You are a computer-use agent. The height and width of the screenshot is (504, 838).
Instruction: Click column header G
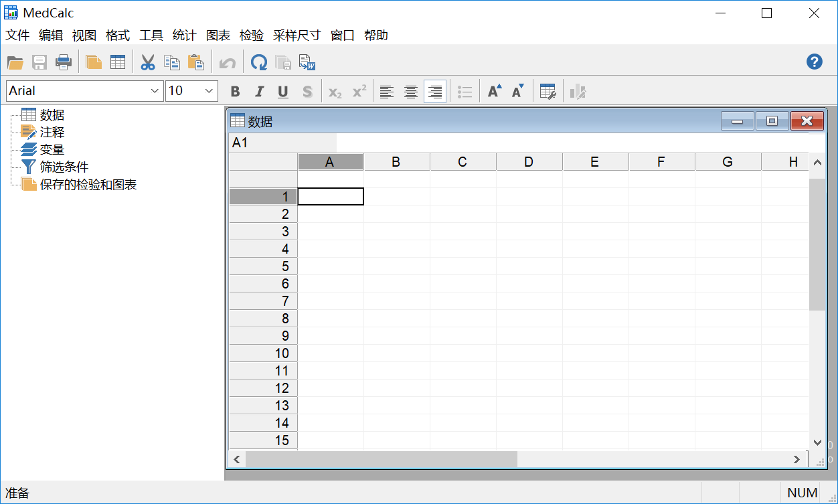tap(728, 162)
